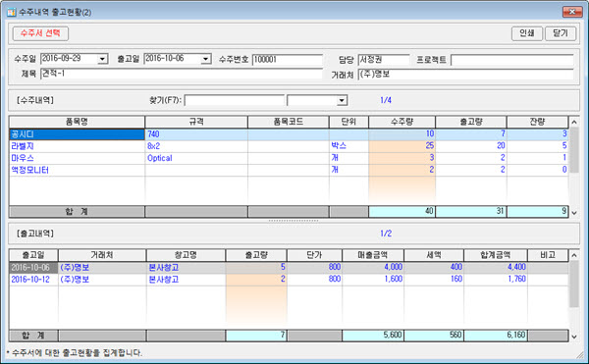Click the 박스 unit cell
Image resolution: width=589 pixels, height=364 pixels.
tap(348, 146)
